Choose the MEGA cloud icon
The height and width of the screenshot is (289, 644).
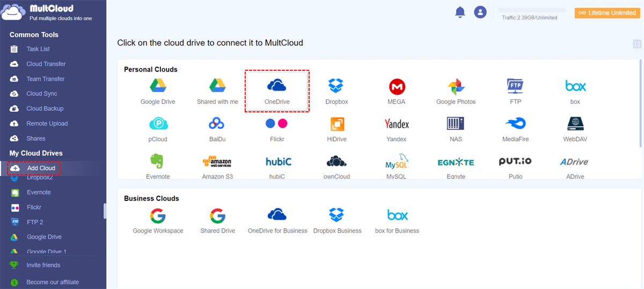click(397, 86)
